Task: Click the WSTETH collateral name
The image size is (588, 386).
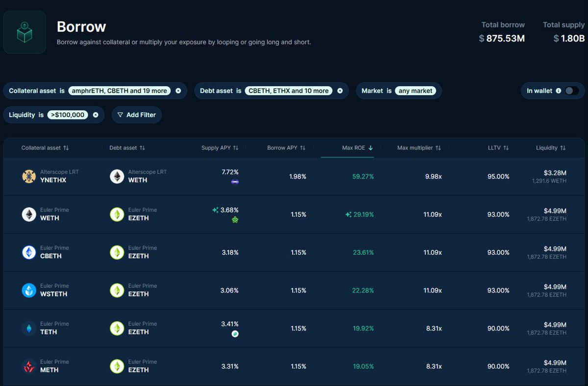Action: [53, 294]
